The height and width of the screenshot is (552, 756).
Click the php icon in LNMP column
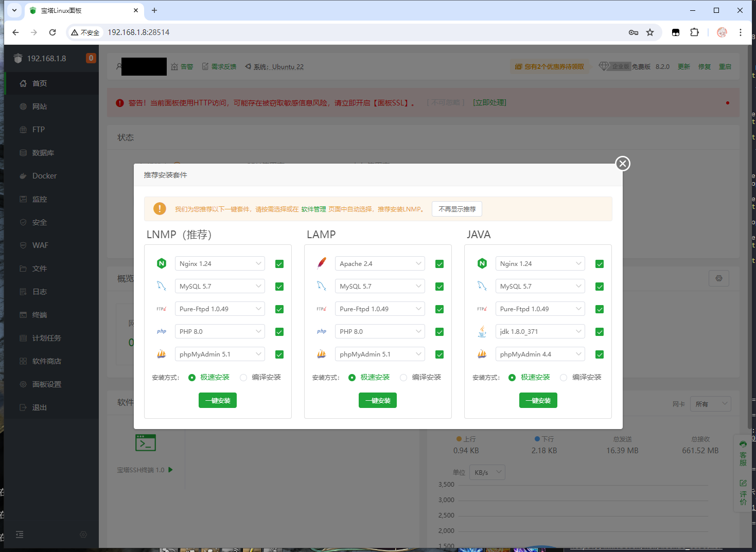[x=162, y=331]
